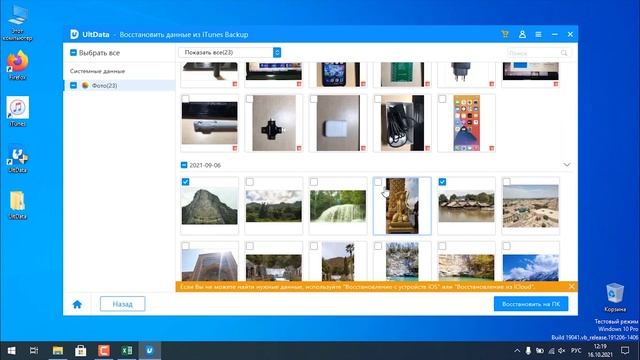This screenshot has height=360, width=640.
Task: Uncheck the river houses photo checkbox
Action: (x=442, y=182)
